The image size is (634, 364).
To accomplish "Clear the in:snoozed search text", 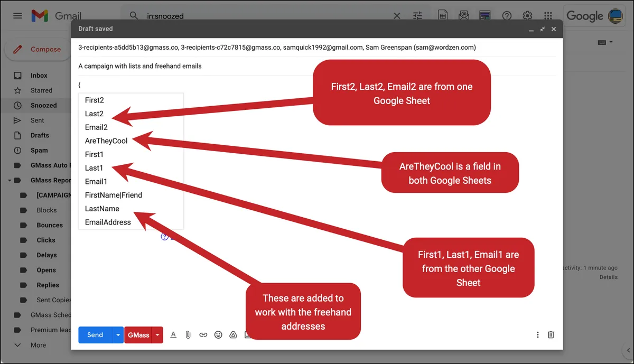I will 397,16.
